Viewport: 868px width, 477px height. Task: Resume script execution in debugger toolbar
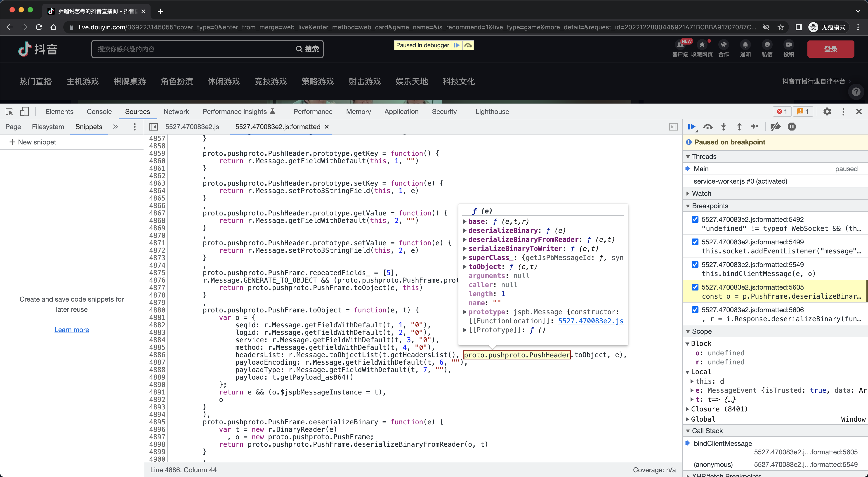click(x=692, y=127)
